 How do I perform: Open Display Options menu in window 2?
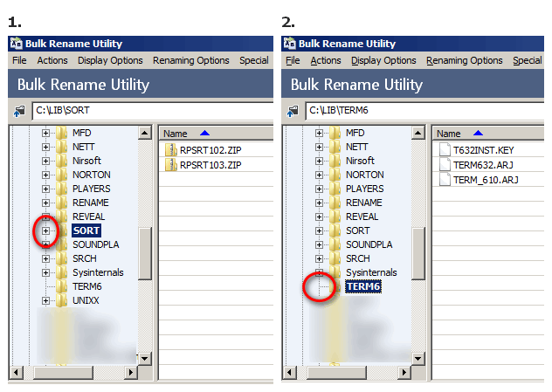pyautogui.click(x=383, y=60)
